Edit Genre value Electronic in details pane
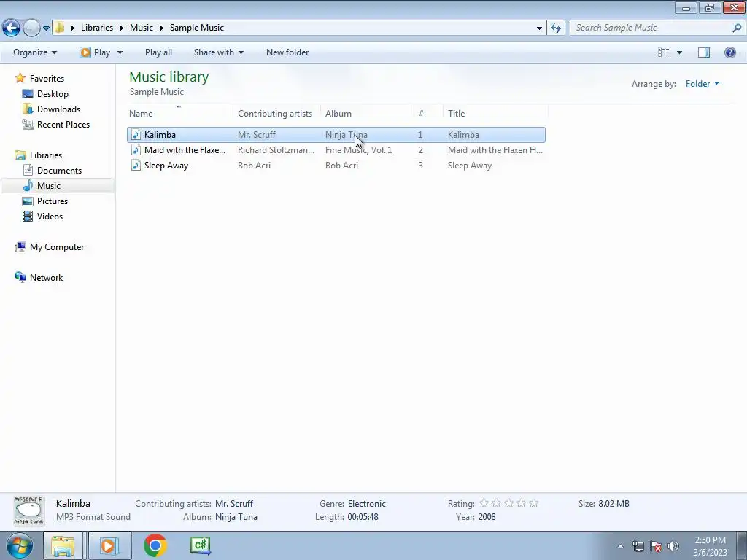The image size is (747, 560). [367, 504]
